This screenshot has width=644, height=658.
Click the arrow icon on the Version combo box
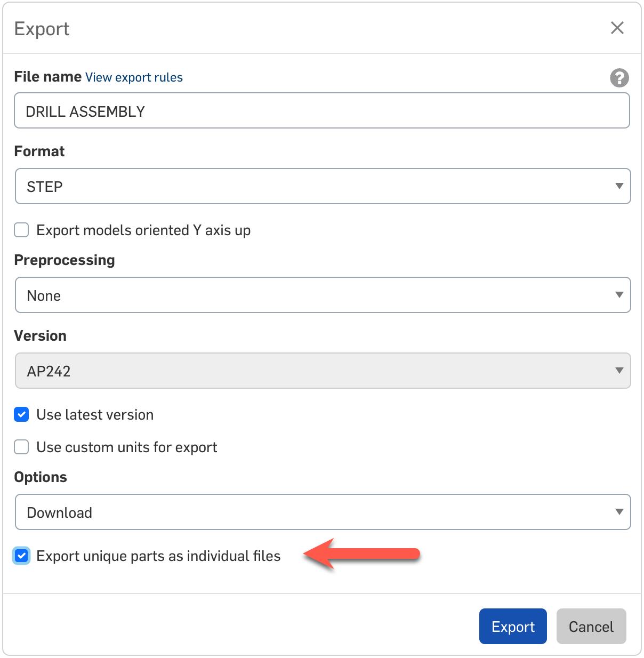(x=619, y=371)
